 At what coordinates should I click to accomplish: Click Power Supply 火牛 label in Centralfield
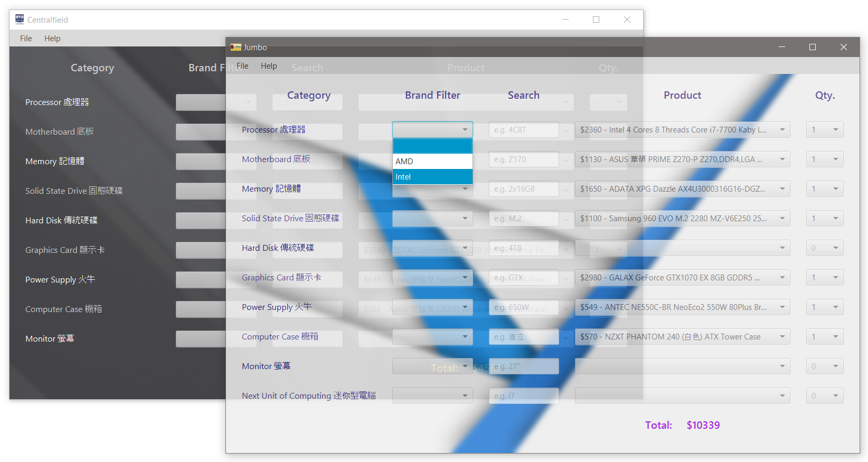[60, 280]
